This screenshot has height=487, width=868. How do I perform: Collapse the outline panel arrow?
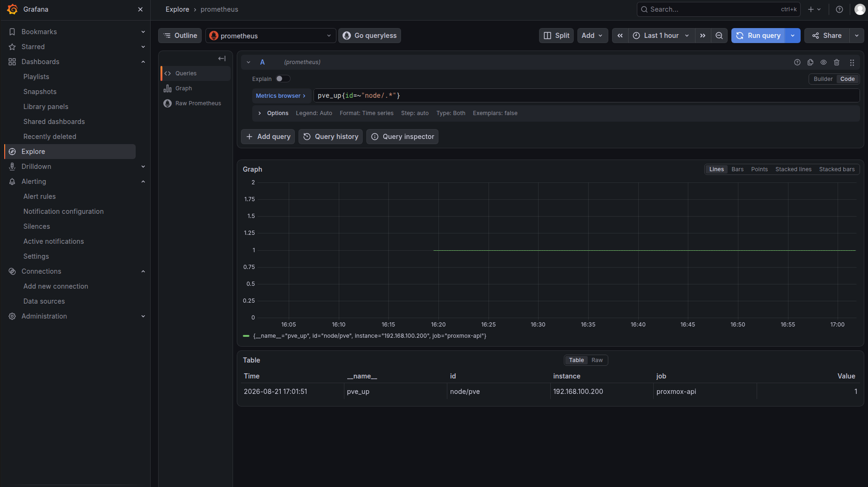point(222,58)
